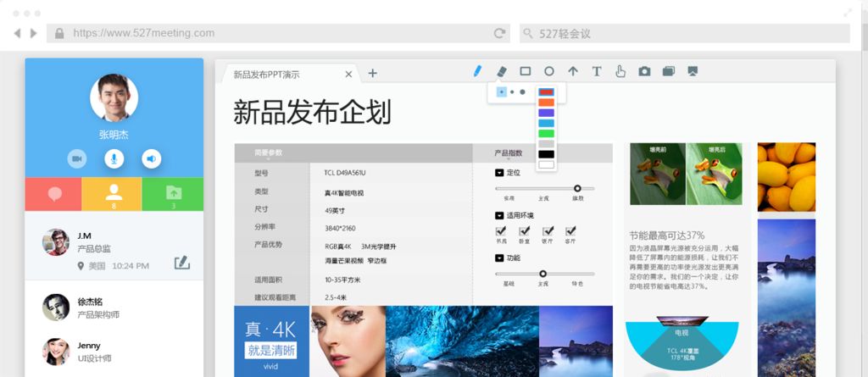Select the arrow drawing tool
This screenshot has height=377, width=868.
click(x=573, y=71)
